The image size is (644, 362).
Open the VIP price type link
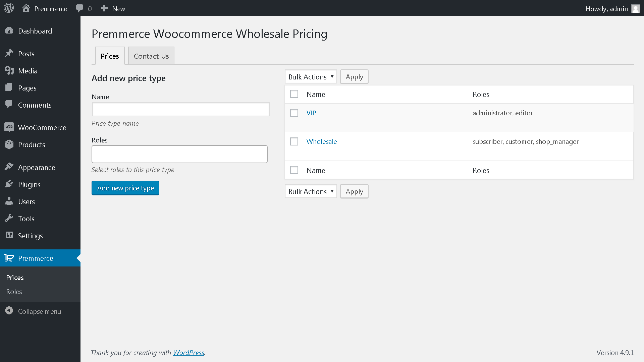(x=311, y=113)
